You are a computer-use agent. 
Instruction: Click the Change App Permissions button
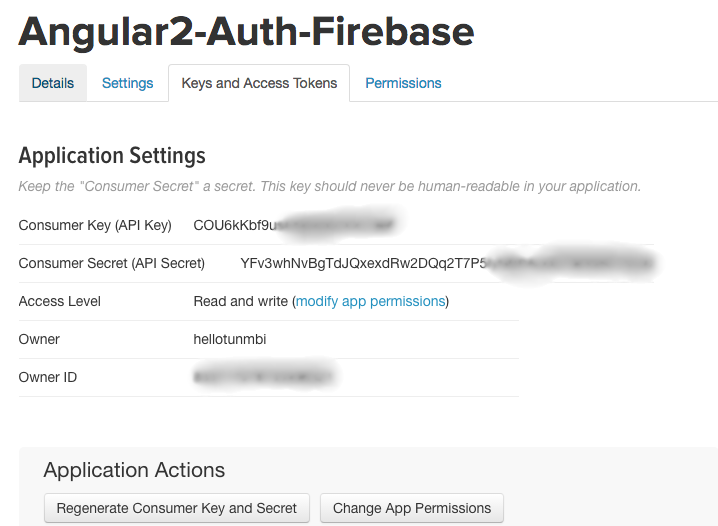(412, 508)
